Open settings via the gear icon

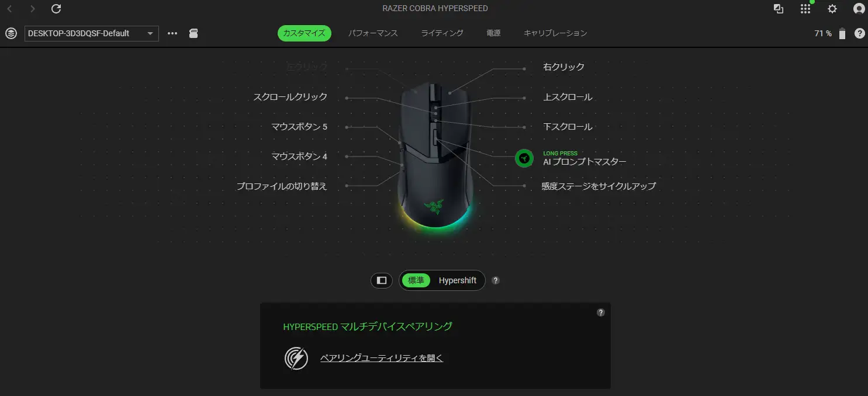[x=832, y=9]
